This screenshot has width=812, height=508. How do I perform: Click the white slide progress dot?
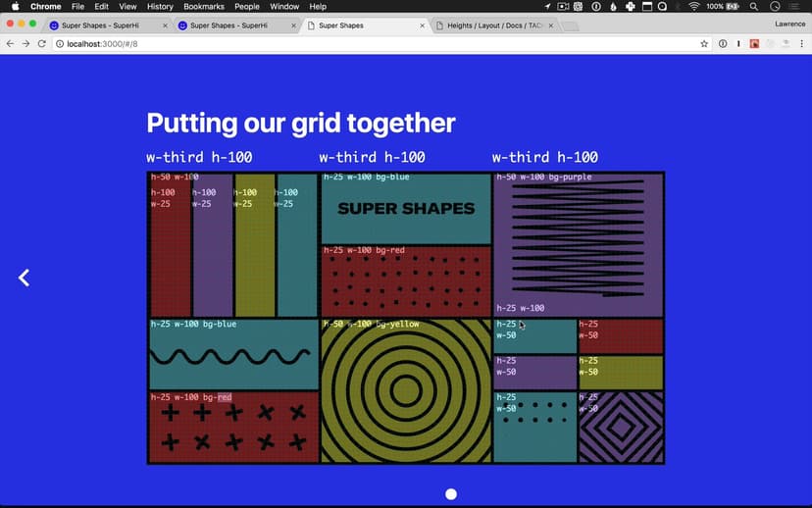(451, 495)
